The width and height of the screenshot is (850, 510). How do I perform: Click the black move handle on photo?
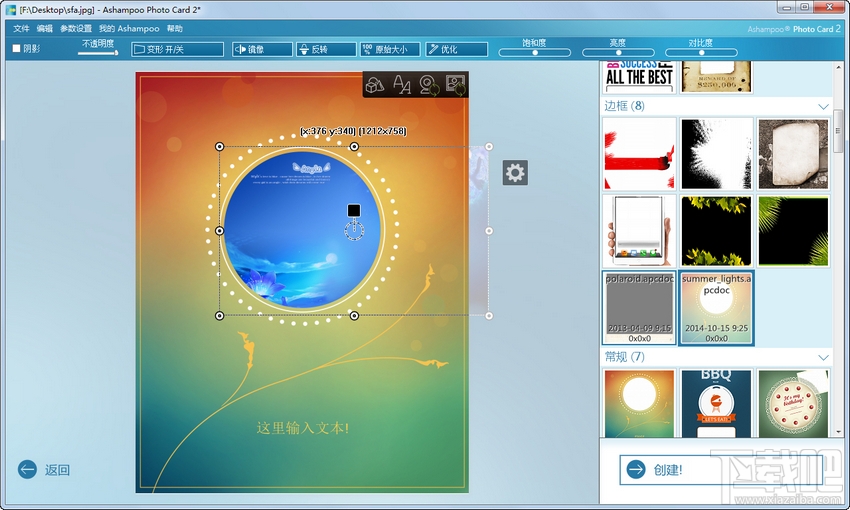click(x=354, y=210)
